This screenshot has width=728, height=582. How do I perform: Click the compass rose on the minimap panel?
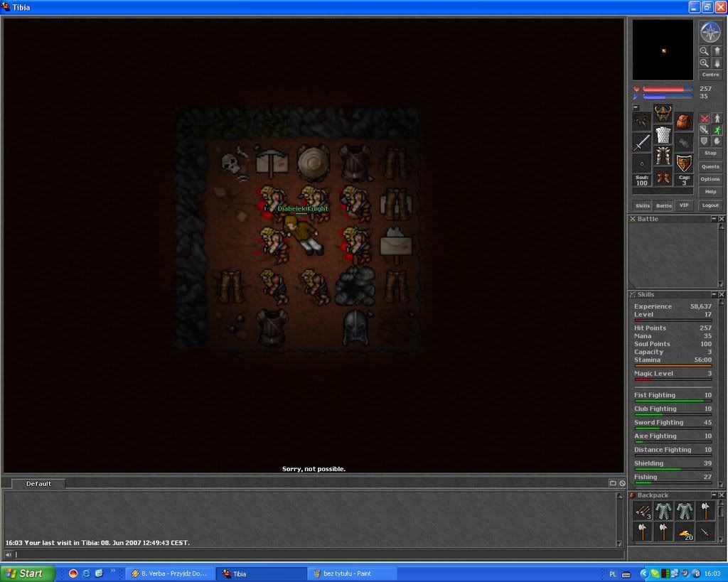pos(710,33)
